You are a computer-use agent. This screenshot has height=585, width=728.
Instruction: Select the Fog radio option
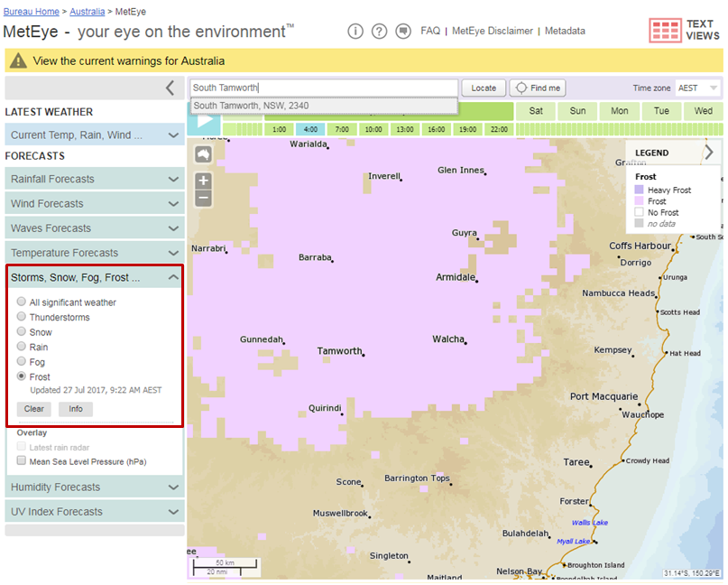point(22,361)
